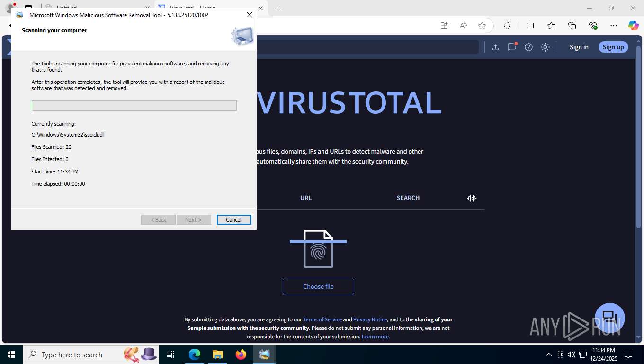Add page to favorites with star icon
This screenshot has height=364, width=644.
(x=482, y=26)
